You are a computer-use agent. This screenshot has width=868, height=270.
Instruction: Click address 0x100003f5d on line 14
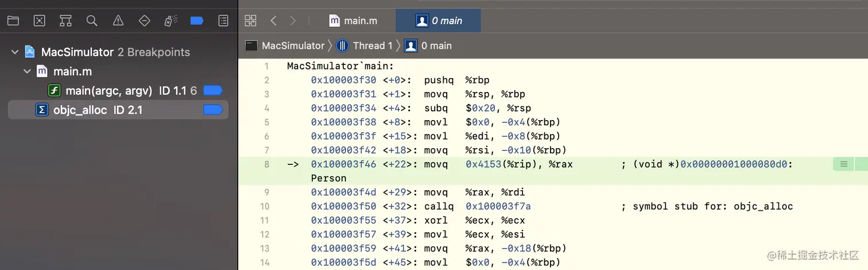(x=343, y=263)
